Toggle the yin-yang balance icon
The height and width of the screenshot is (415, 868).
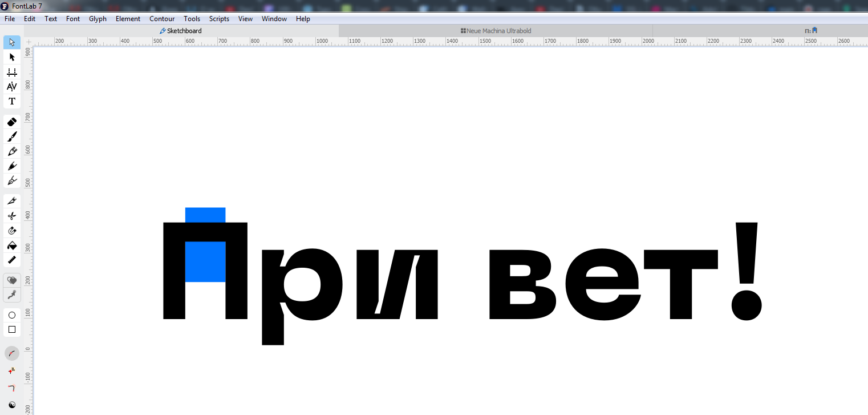coord(12,405)
